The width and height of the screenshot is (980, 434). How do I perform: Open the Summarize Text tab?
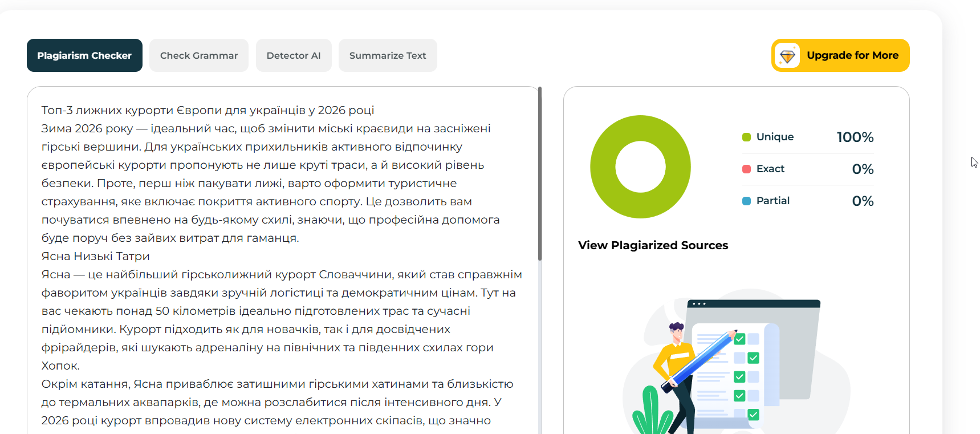pyautogui.click(x=388, y=55)
